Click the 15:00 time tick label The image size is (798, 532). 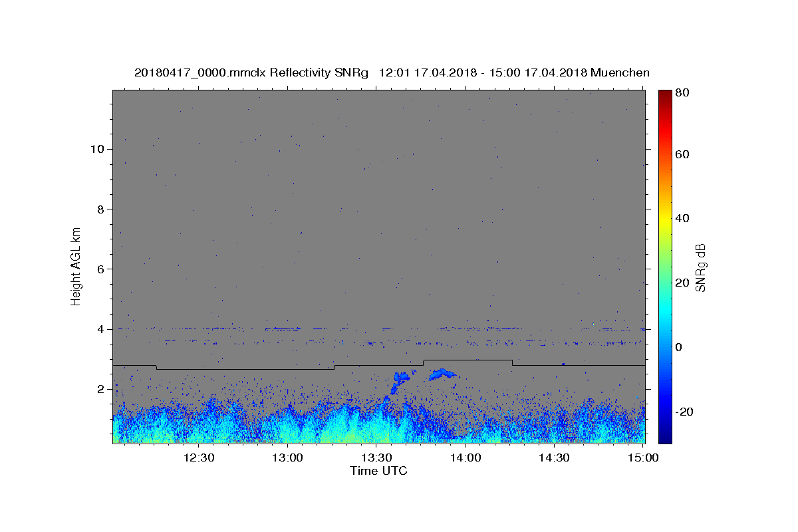[x=642, y=458]
